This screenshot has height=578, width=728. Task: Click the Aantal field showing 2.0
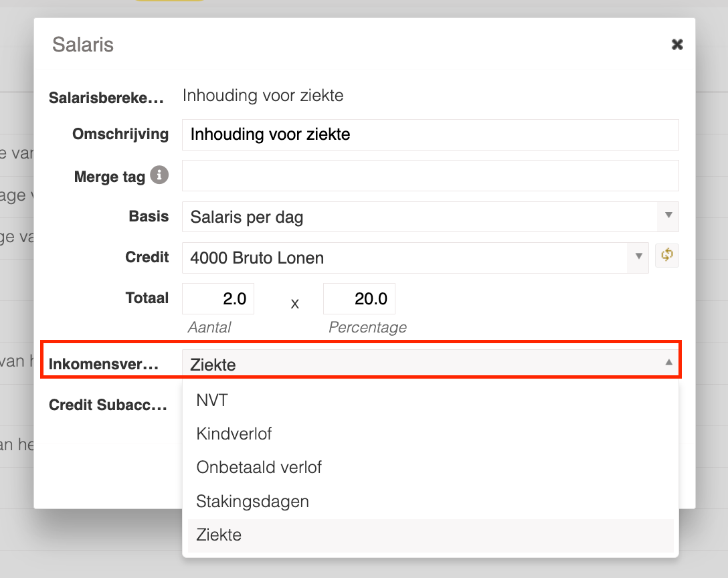[218, 298]
